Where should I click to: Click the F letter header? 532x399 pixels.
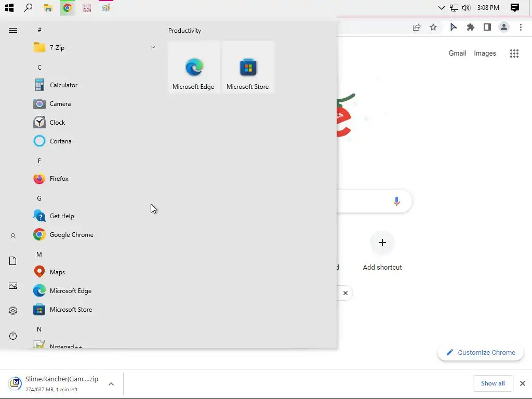pos(39,161)
